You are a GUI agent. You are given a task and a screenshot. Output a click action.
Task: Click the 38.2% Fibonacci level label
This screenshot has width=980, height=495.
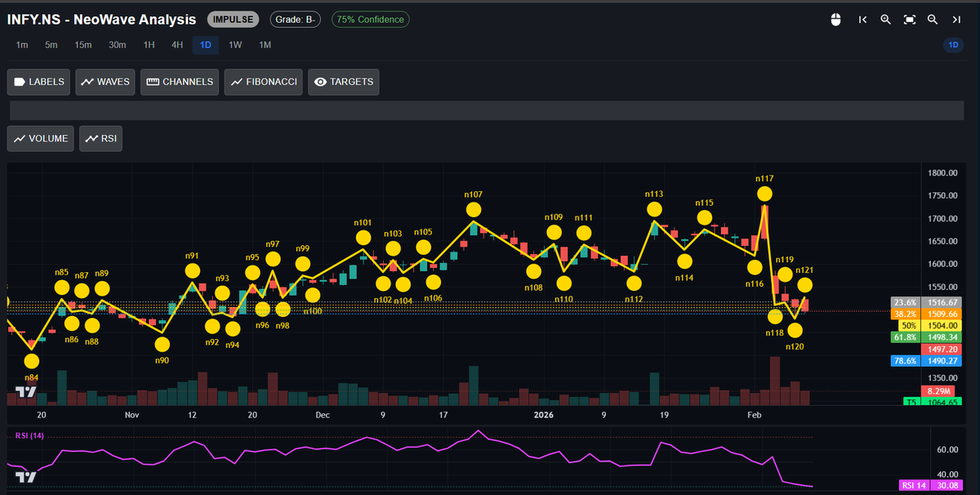pyautogui.click(x=907, y=314)
